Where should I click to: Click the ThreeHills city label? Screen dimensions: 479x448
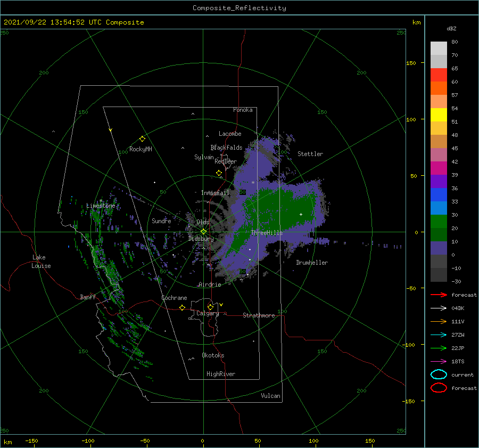pos(267,233)
